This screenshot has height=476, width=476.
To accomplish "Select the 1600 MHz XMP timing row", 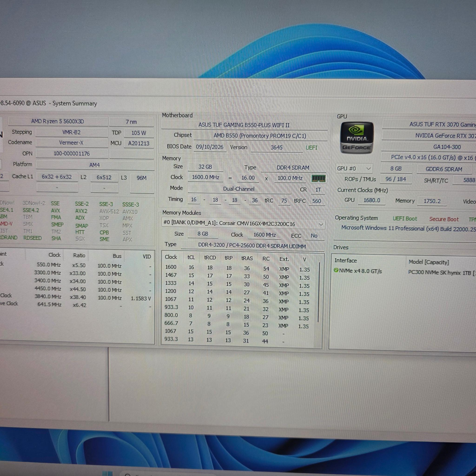I will (238, 268).
